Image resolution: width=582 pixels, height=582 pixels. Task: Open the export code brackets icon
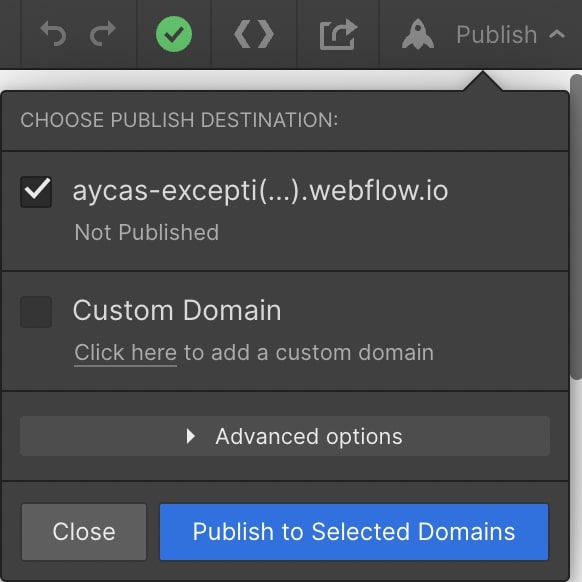[254, 34]
